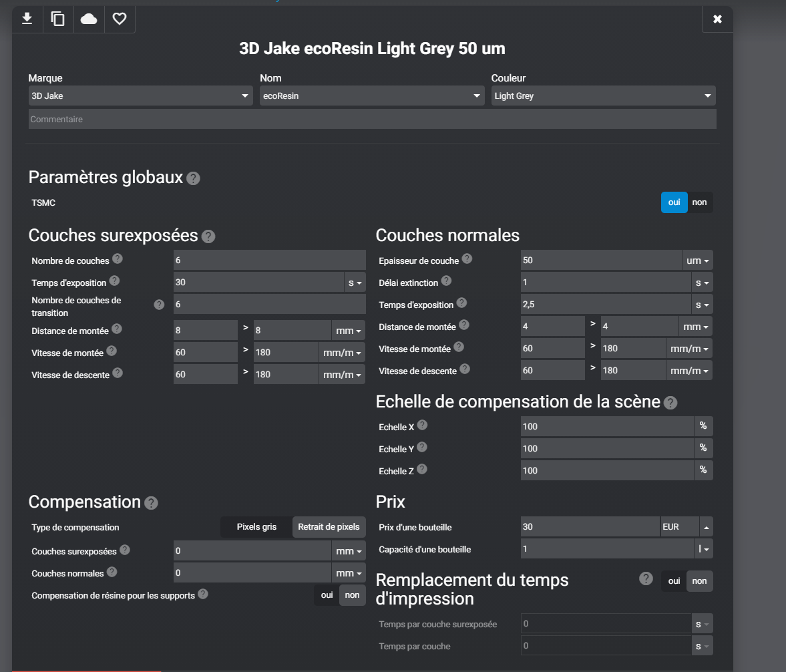Show help for normales Temps d'exposition
Screen dimensions: 786x672
461,303
